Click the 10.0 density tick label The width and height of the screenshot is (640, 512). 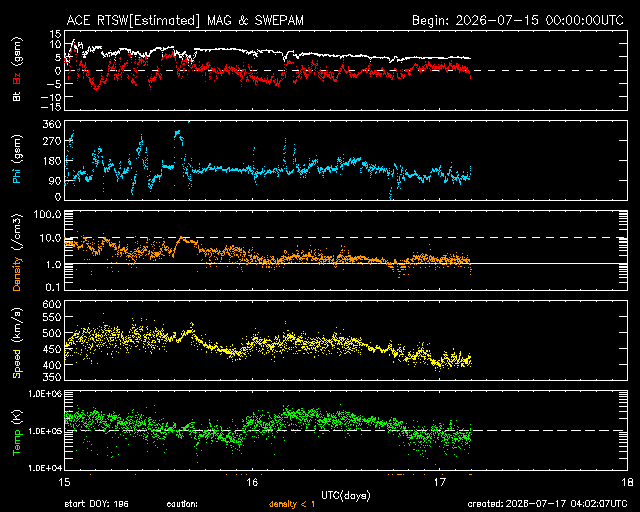pos(50,238)
